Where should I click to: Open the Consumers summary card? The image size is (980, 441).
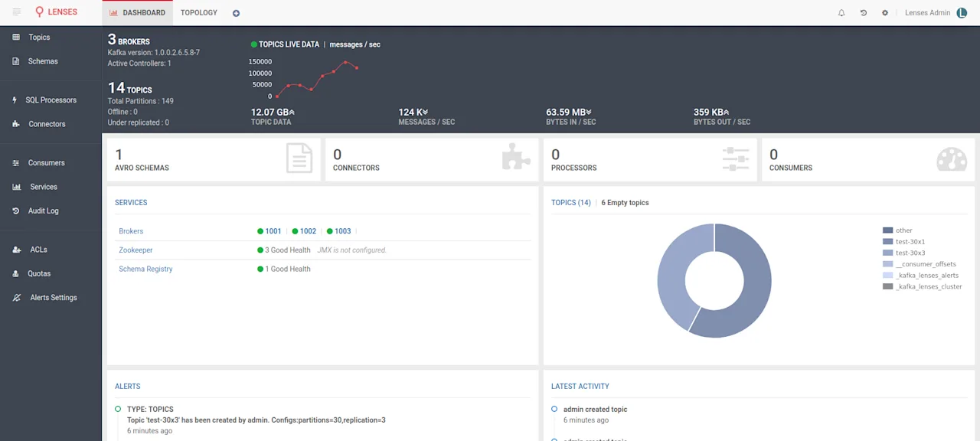point(868,159)
